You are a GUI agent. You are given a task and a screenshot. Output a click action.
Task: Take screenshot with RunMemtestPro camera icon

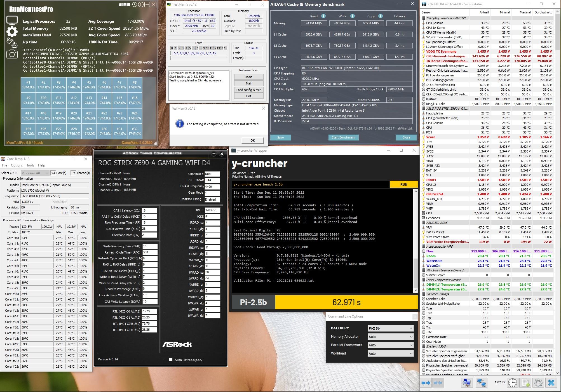click(x=12, y=54)
